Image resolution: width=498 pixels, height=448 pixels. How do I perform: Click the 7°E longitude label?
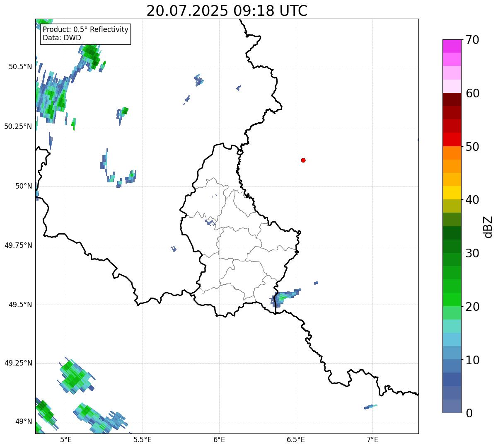click(372, 439)
